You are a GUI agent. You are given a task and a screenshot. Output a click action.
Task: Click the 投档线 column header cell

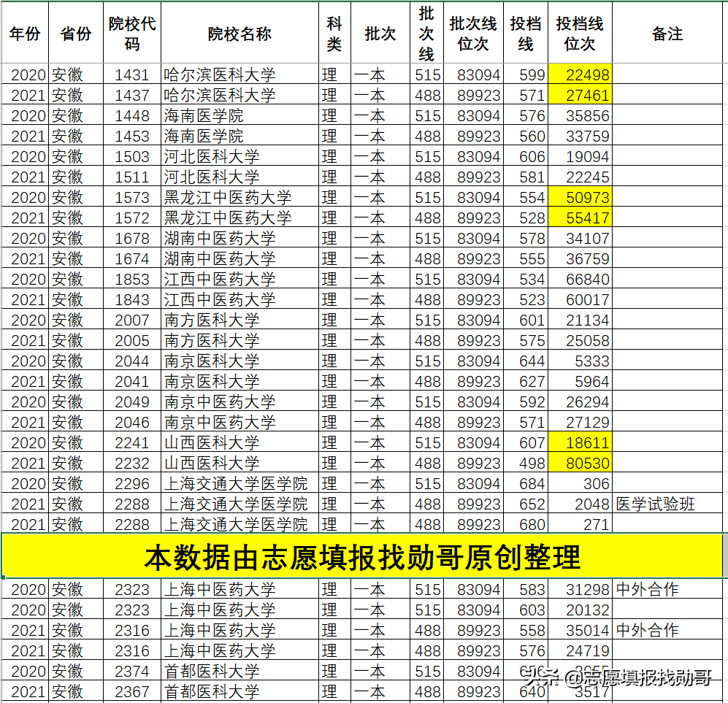point(525,33)
